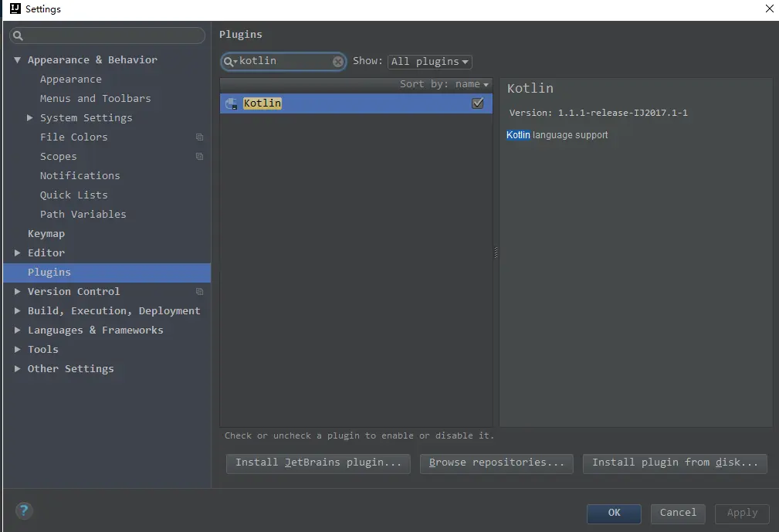Click the Cancel button
779x532 pixels.
678,513
